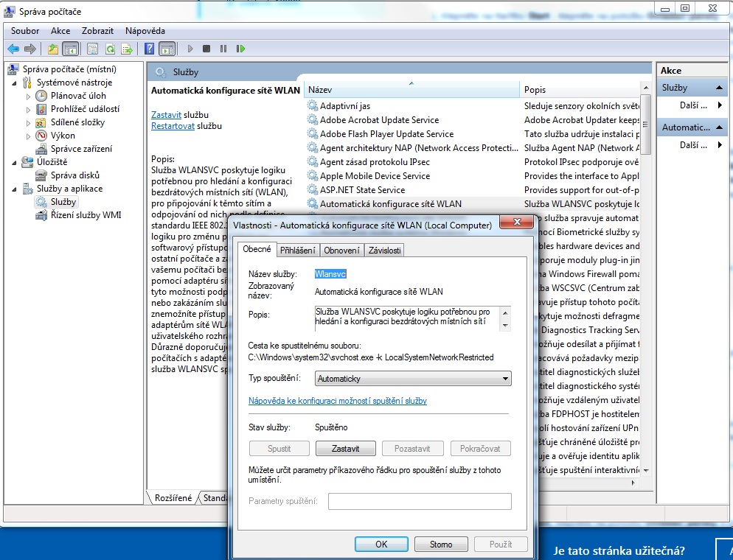
Task: Click the Storno button
Action: click(441, 544)
